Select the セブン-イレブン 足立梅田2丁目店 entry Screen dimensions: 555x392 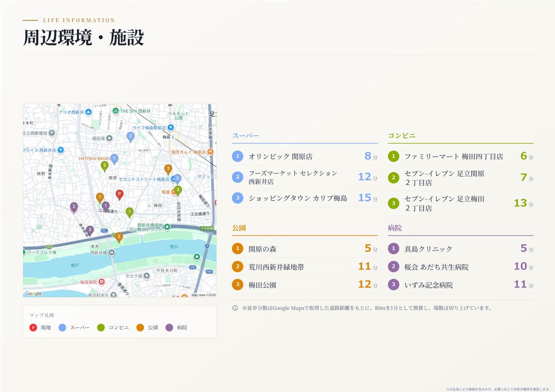(460, 203)
